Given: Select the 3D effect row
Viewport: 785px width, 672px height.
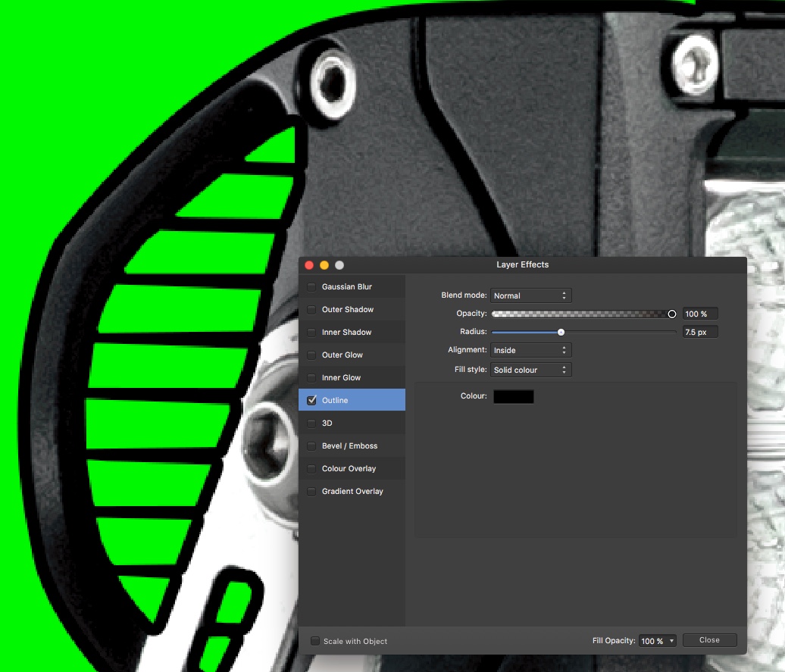Looking at the screenshot, I should coord(352,424).
